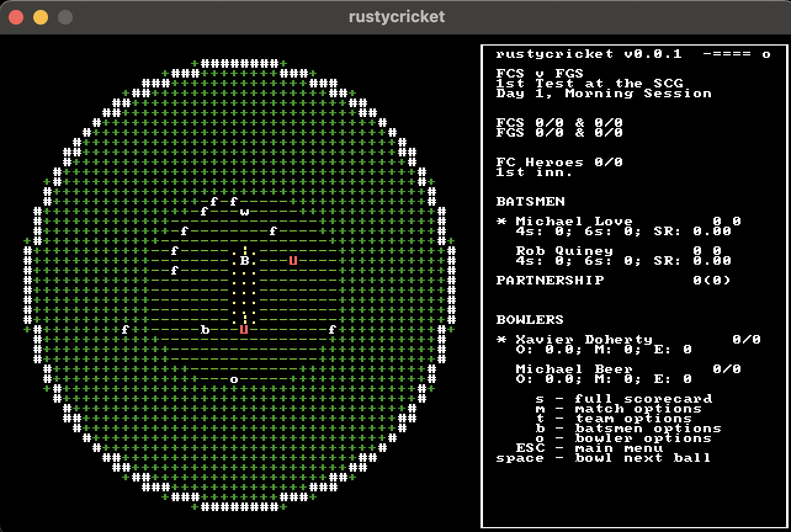This screenshot has width=791, height=532.
Task: Click Michael Beer's '0/0' figures
Action: [x=728, y=369]
